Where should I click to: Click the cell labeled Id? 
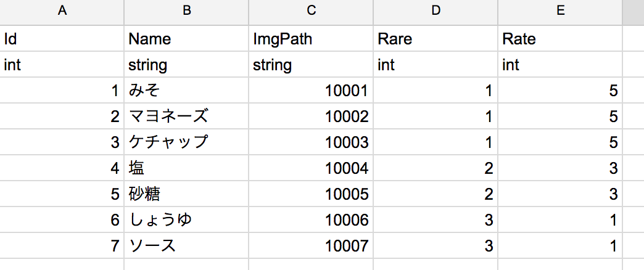click(x=62, y=39)
